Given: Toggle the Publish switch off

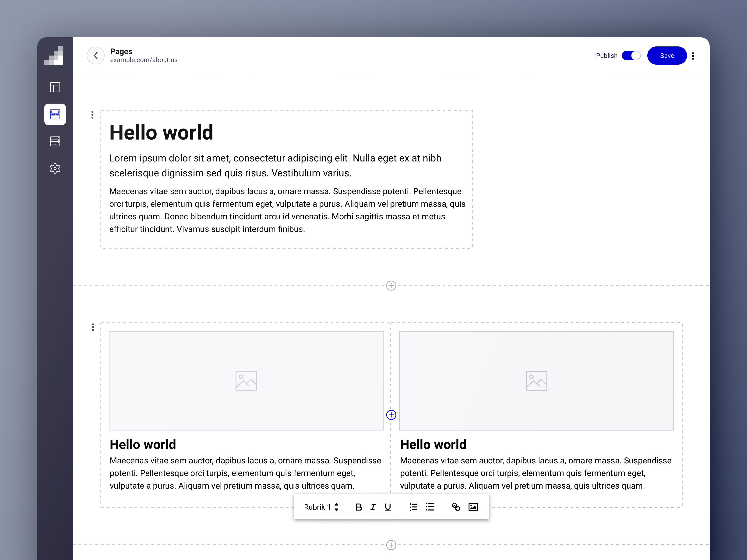Looking at the screenshot, I should coord(631,55).
